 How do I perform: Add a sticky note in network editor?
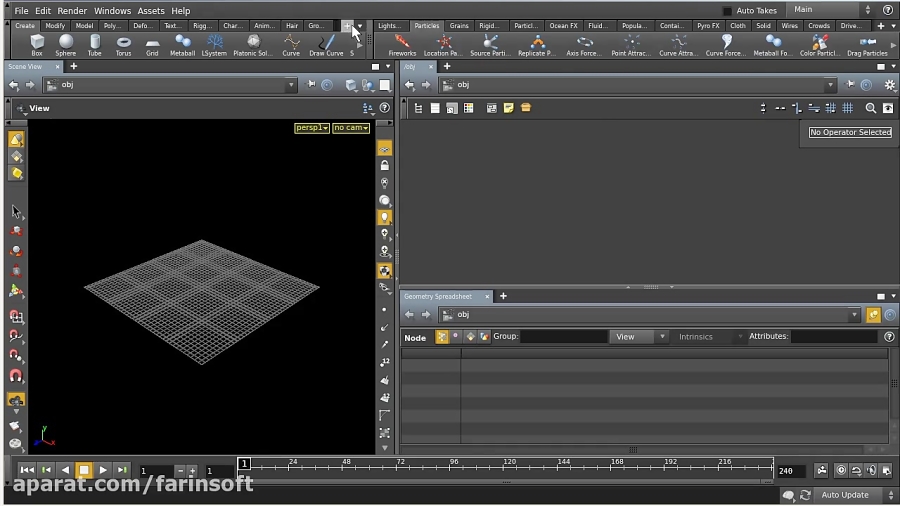(509, 108)
